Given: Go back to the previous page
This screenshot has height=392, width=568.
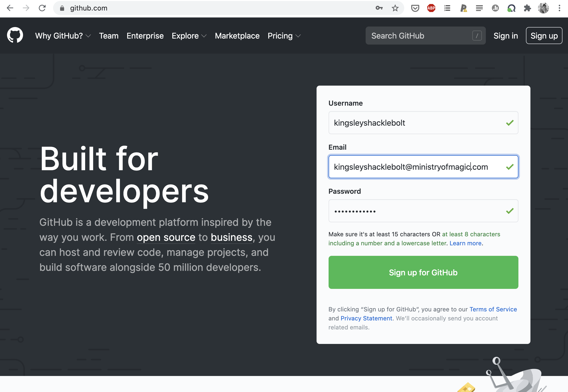Looking at the screenshot, I should click(x=10, y=8).
